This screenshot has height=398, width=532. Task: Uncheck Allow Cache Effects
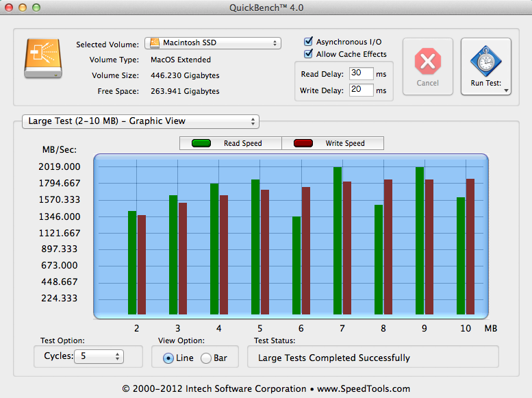click(x=308, y=53)
